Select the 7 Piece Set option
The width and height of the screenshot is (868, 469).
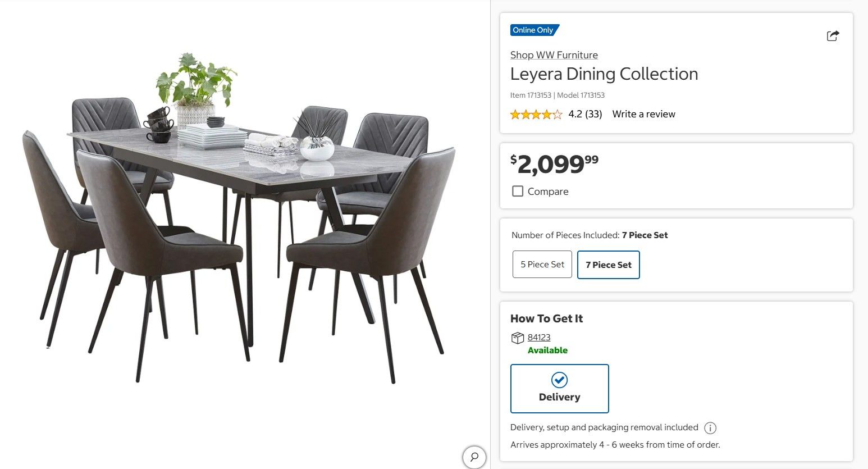coord(609,265)
